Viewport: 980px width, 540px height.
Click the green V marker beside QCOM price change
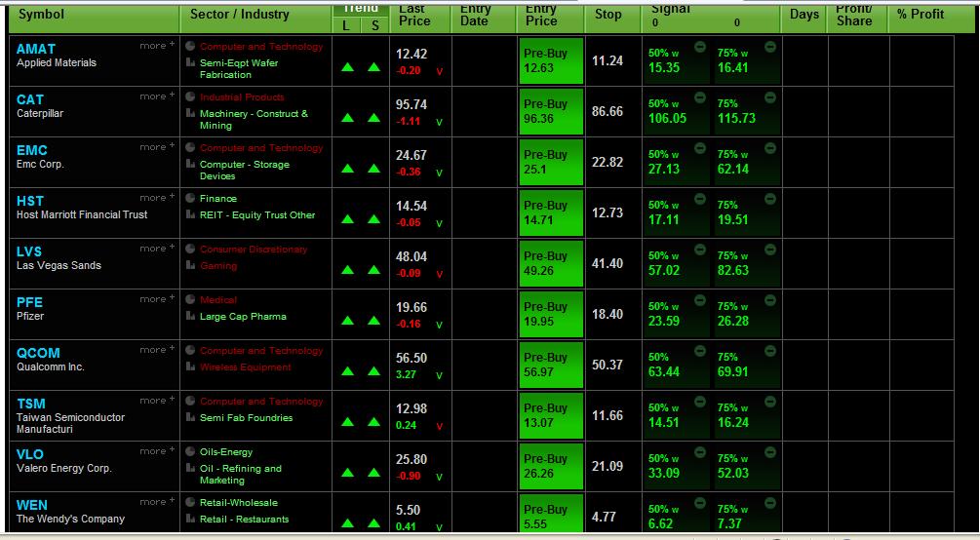pyautogui.click(x=440, y=375)
